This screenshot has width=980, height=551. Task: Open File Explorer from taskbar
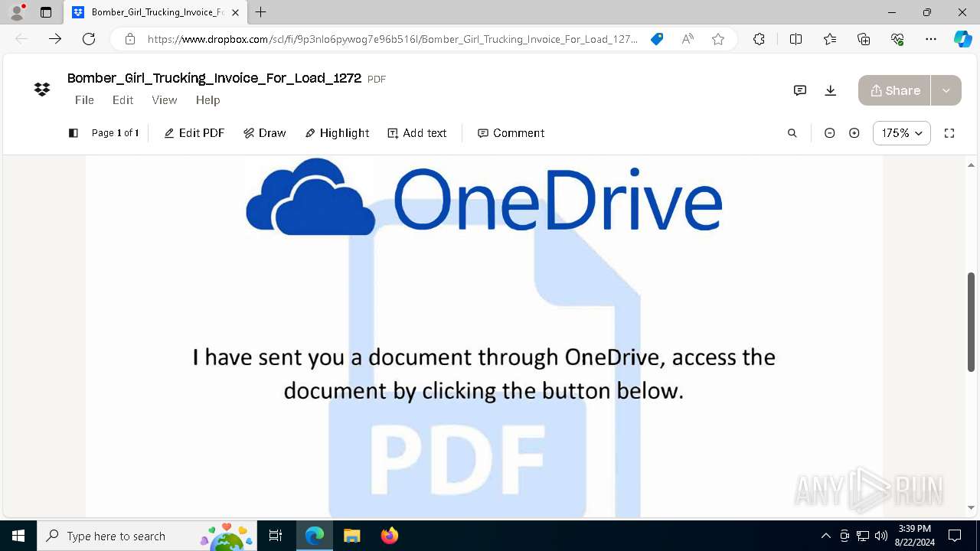click(x=351, y=536)
